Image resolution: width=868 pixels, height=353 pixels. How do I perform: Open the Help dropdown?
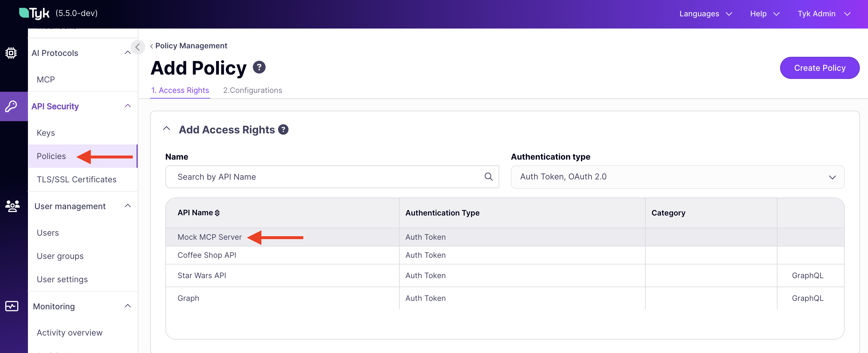765,14
